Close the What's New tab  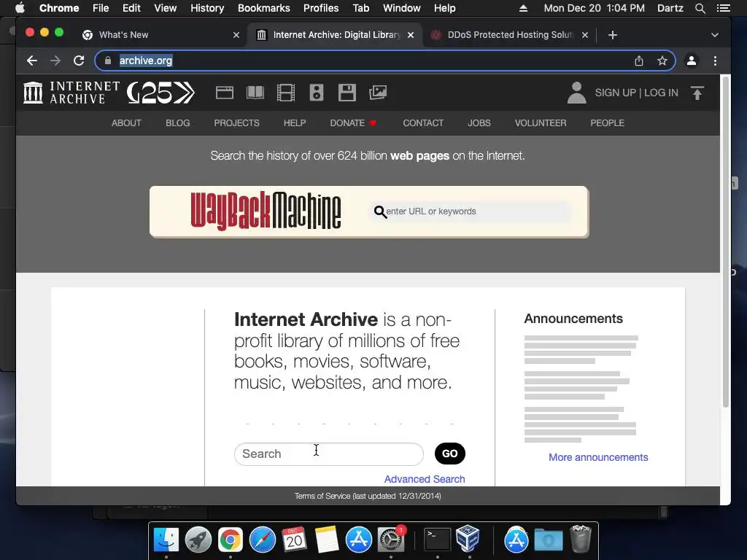point(236,35)
